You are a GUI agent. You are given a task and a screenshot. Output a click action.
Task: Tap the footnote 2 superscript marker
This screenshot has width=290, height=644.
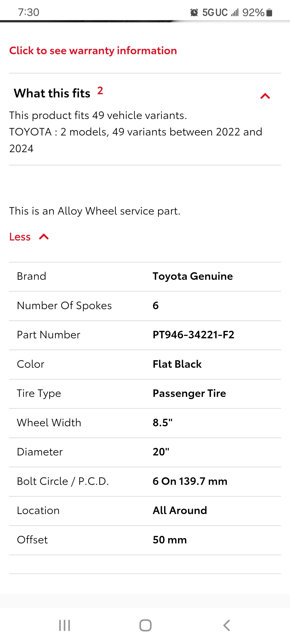click(100, 91)
